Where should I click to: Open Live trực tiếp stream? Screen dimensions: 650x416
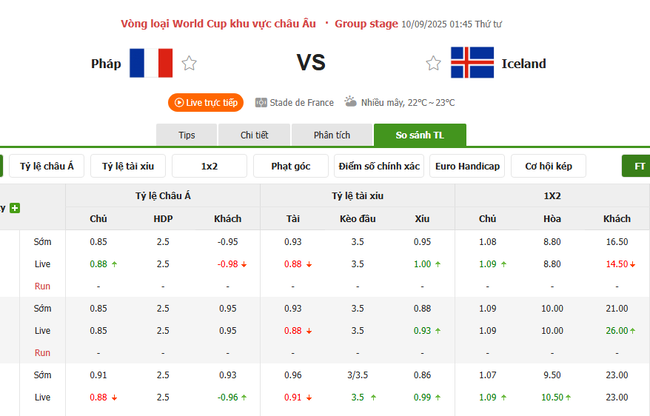pyautogui.click(x=205, y=102)
